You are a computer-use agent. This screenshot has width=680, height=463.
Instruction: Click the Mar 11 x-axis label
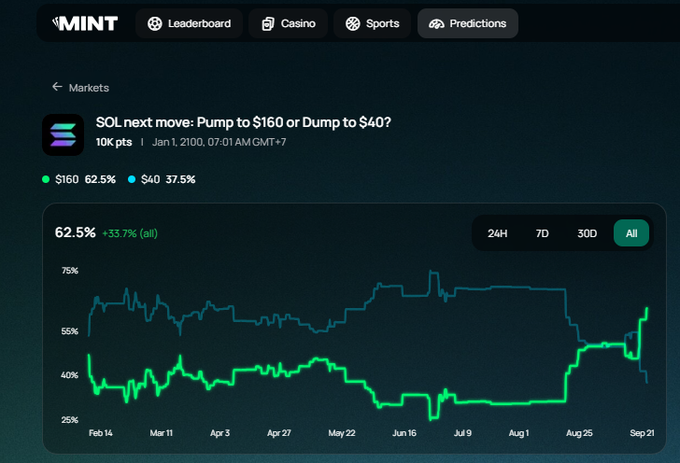[x=161, y=433]
